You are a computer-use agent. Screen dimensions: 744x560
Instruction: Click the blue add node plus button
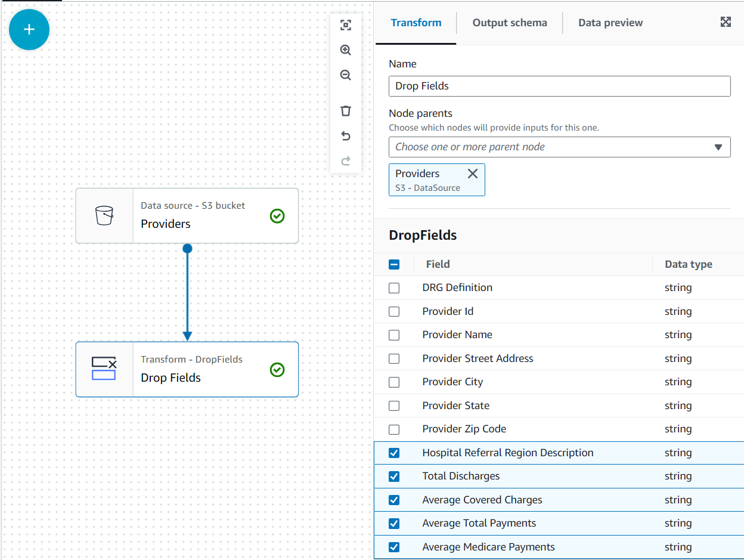tap(29, 29)
